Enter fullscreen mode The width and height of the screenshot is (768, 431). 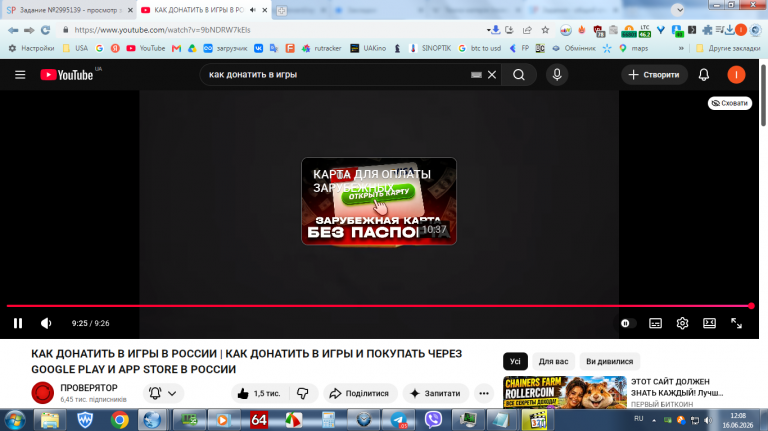click(736, 323)
